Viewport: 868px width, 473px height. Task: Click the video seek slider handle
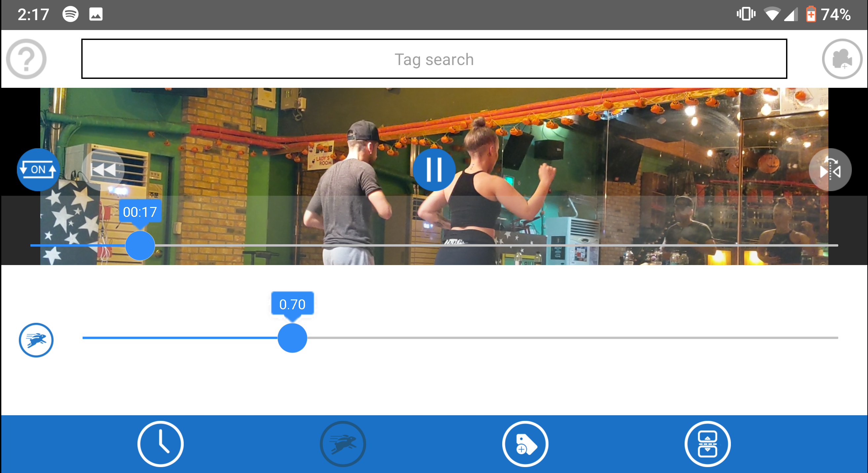[x=140, y=246]
